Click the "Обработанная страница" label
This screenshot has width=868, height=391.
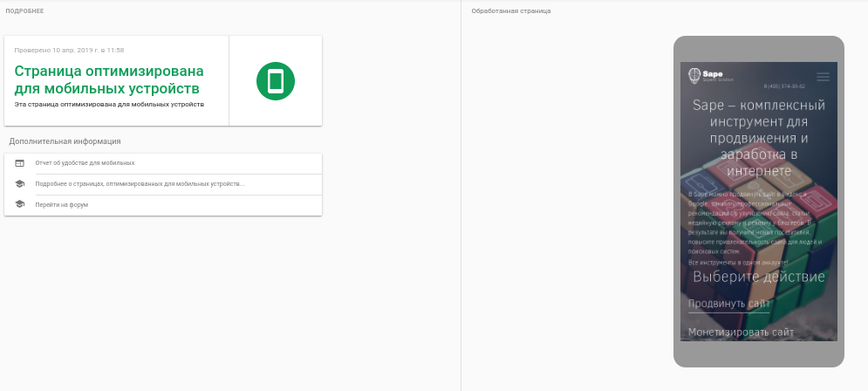pos(511,11)
